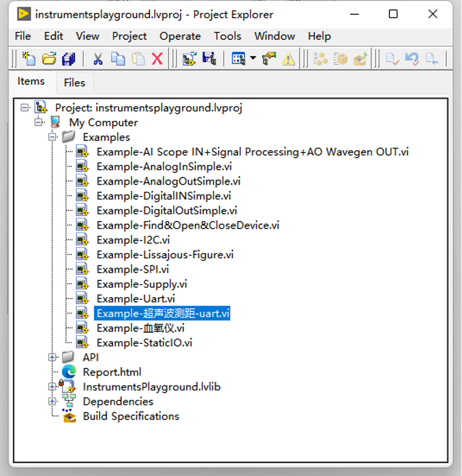
Task: Collapse the Examples folder
Action: click(x=52, y=137)
